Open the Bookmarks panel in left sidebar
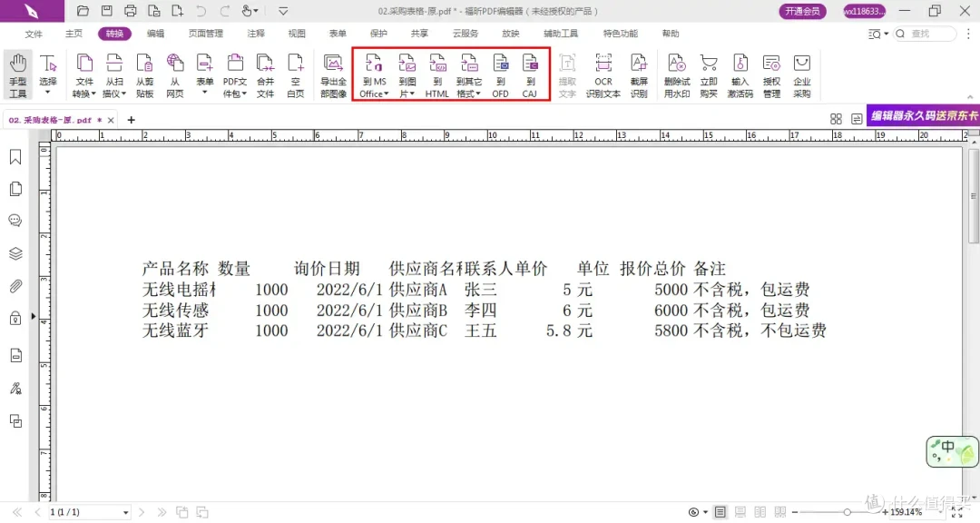The height and width of the screenshot is (523, 980). (15, 157)
